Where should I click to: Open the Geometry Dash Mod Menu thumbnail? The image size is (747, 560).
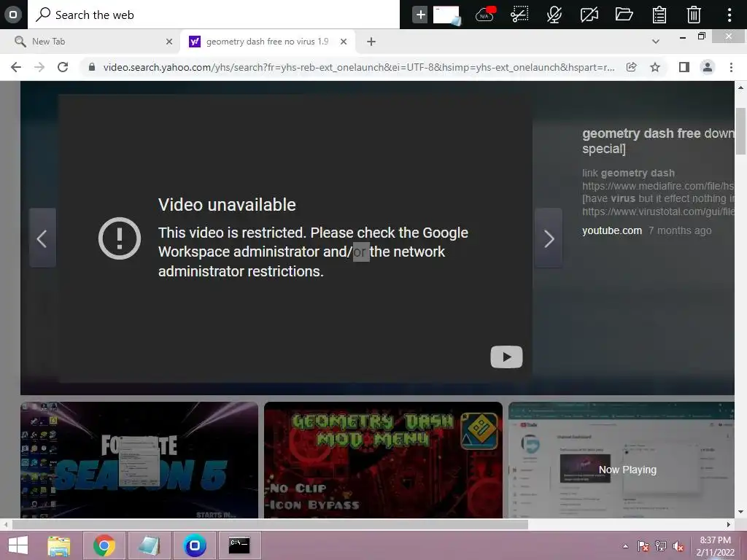[383, 460]
